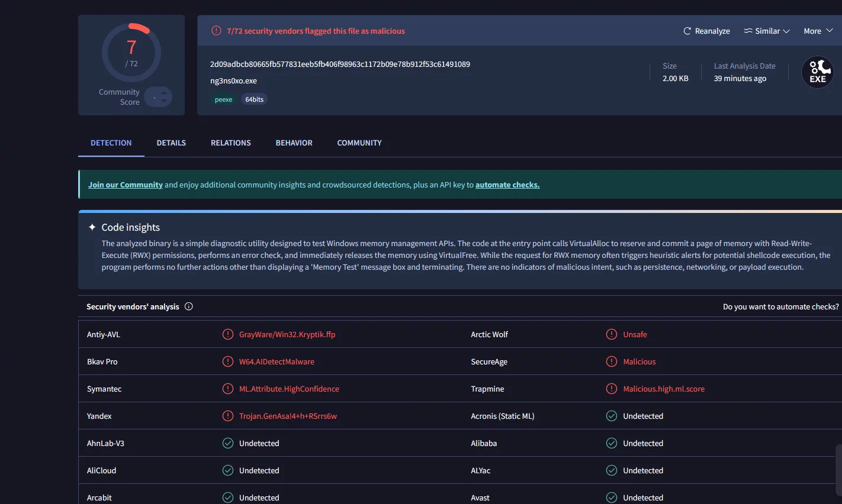Image resolution: width=842 pixels, height=504 pixels.
Task: Upvote the Community Score
Action: pos(164,92)
